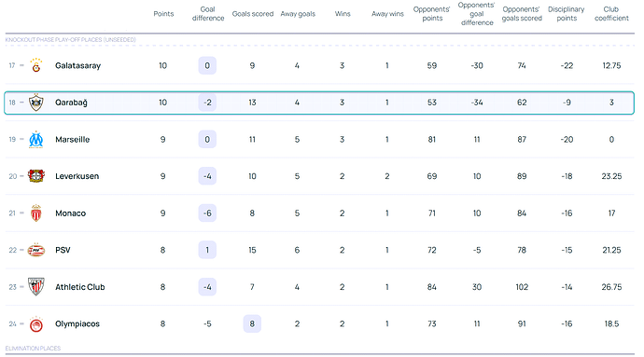Viewport: 644px width, 357px height.
Task: Click the Goals scored column header
Action: (253, 14)
